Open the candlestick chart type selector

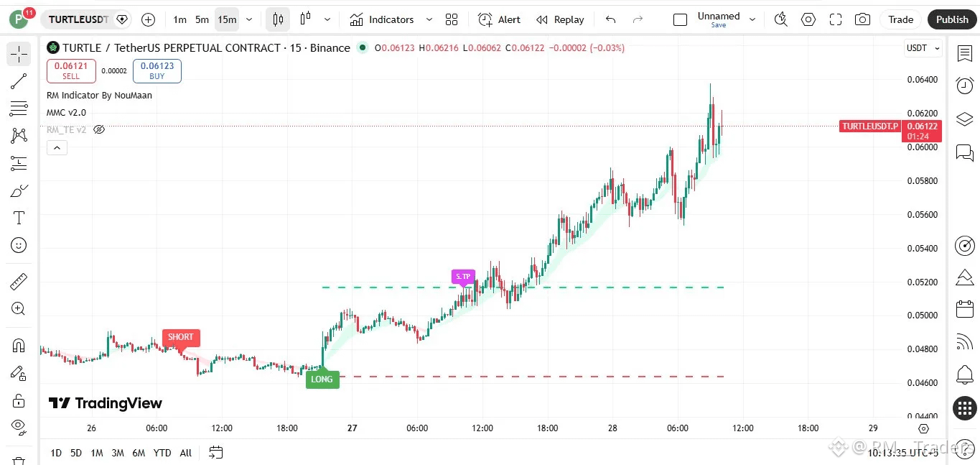click(x=278, y=19)
